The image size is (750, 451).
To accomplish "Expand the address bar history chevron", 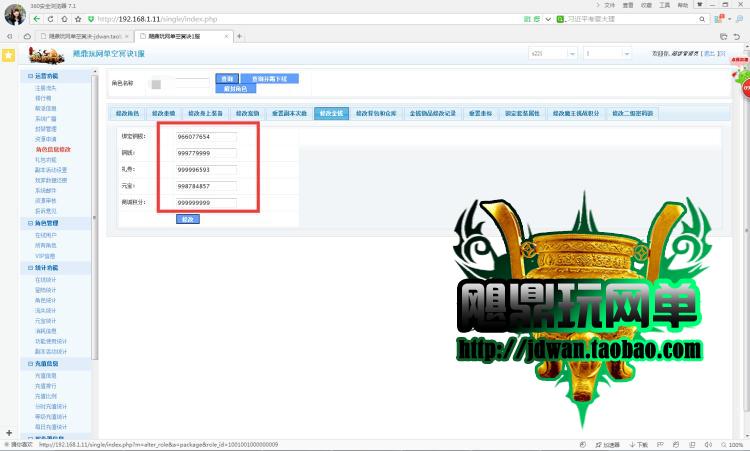I will pos(548,19).
